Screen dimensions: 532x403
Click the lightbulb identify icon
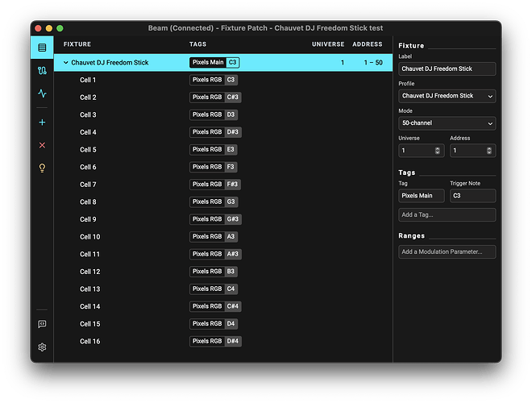pos(42,168)
